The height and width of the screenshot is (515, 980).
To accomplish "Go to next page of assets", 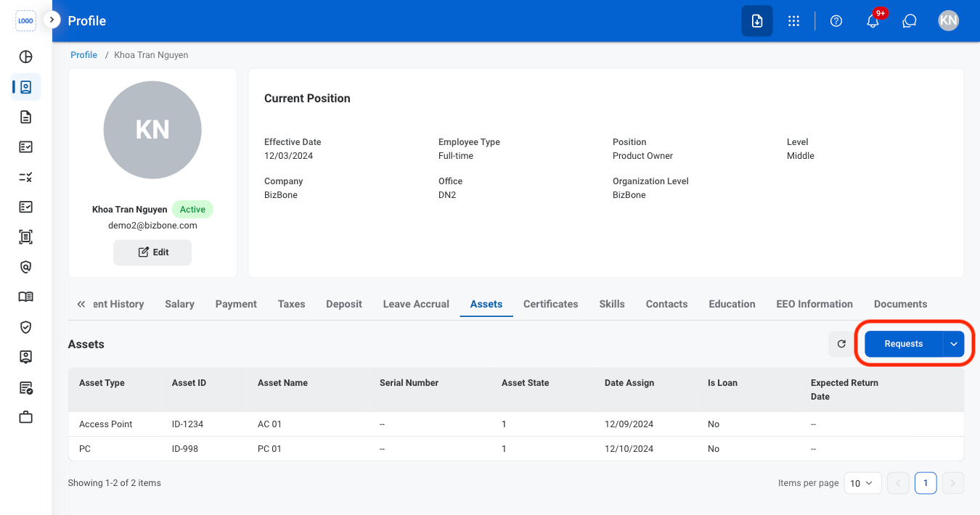I will click(953, 483).
